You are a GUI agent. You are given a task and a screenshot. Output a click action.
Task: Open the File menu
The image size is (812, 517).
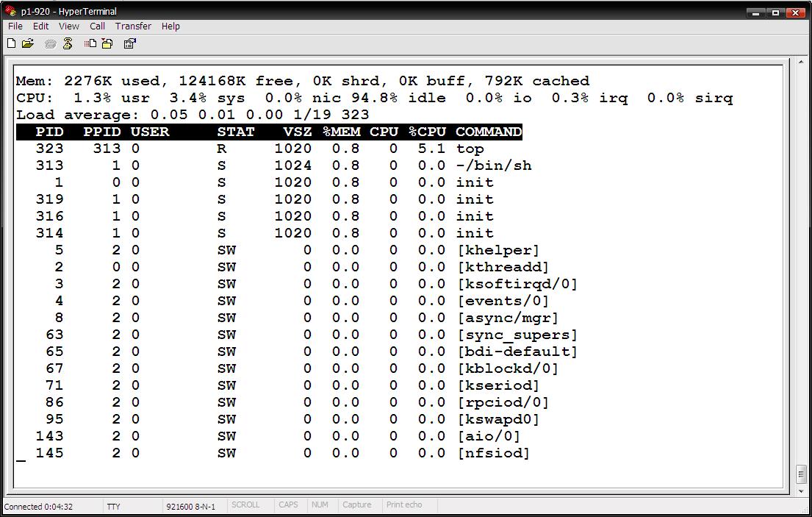pyautogui.click(x=15, y=26)
